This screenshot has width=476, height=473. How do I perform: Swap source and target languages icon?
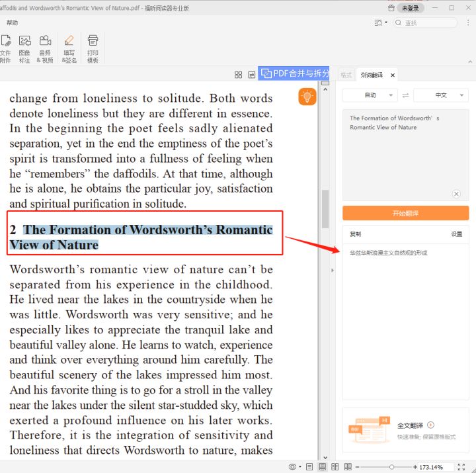(x=405, y=95)
